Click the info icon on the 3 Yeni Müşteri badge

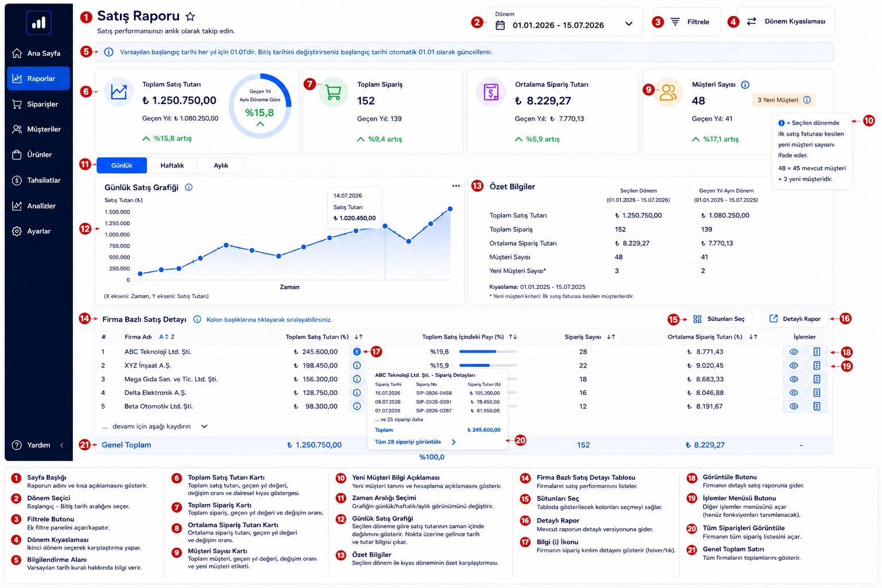pyautogui.click(x=807, y=100)
